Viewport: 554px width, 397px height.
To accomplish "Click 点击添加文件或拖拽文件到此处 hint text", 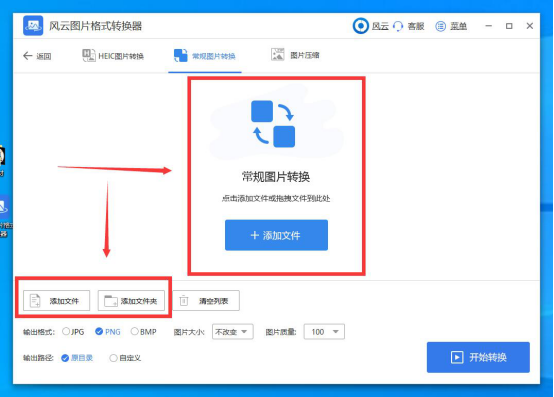I will click(x=276, y=198).
